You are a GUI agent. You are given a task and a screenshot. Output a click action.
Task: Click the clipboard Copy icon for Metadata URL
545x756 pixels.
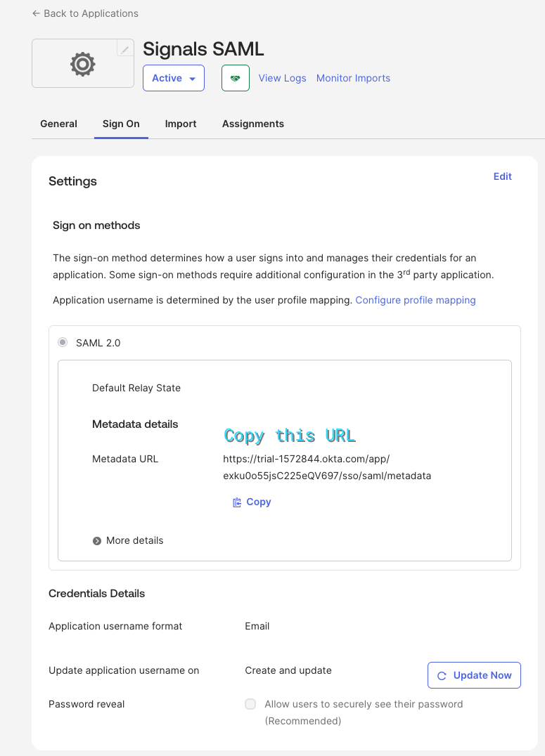(238, 502)
